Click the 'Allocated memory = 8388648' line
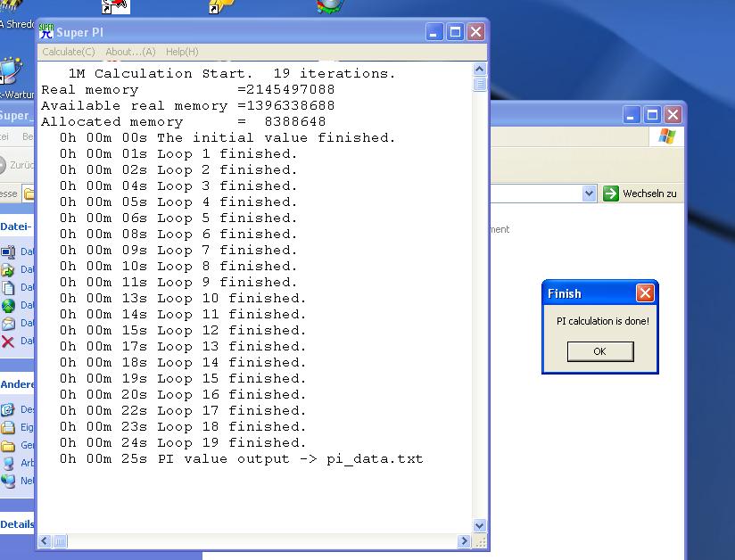The image size is (735, 560). 183,122
